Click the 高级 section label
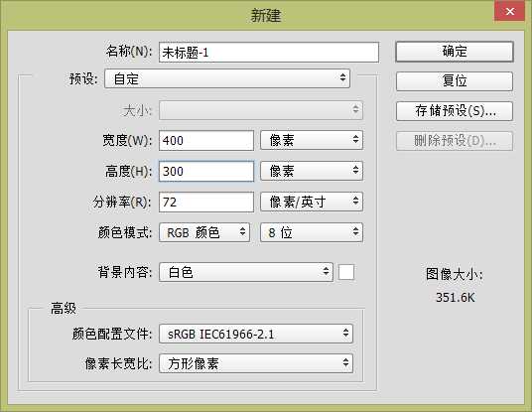Image resolution: width=532 pixels, height=412 pixels. [x=64, y=309]
